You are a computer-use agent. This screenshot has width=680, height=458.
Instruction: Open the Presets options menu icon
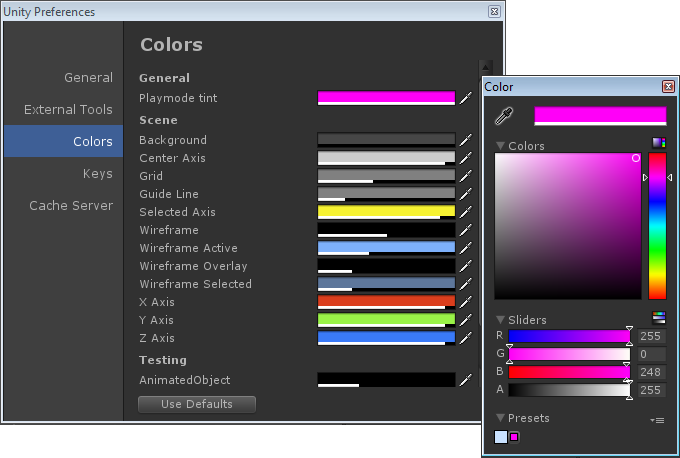click(x=657, y=420)
